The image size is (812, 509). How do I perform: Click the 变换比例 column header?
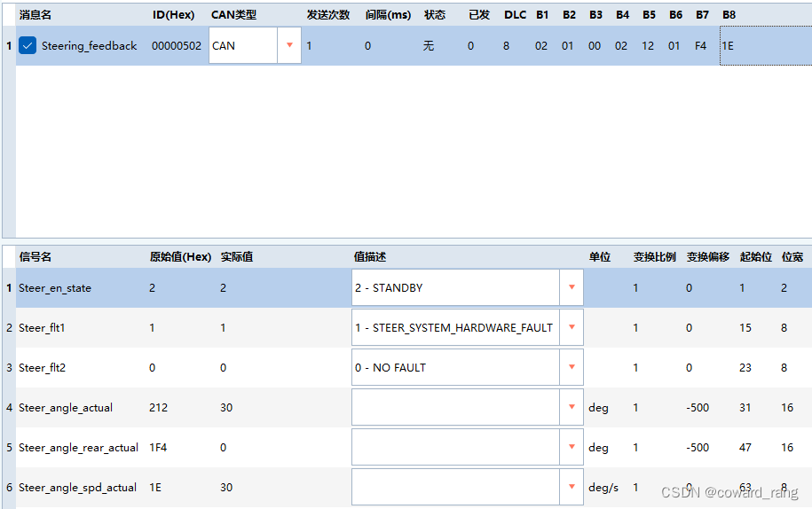[655, 256]
